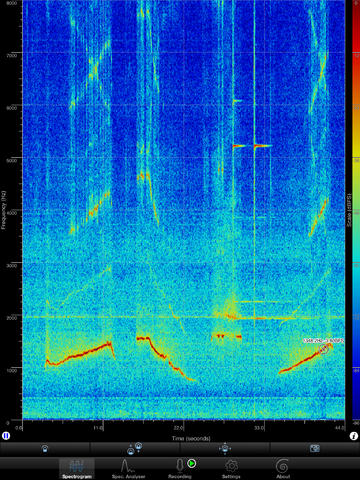Capture a screenshot with camera icon
This screenshot has width=360, height=480.
point(315,449)
